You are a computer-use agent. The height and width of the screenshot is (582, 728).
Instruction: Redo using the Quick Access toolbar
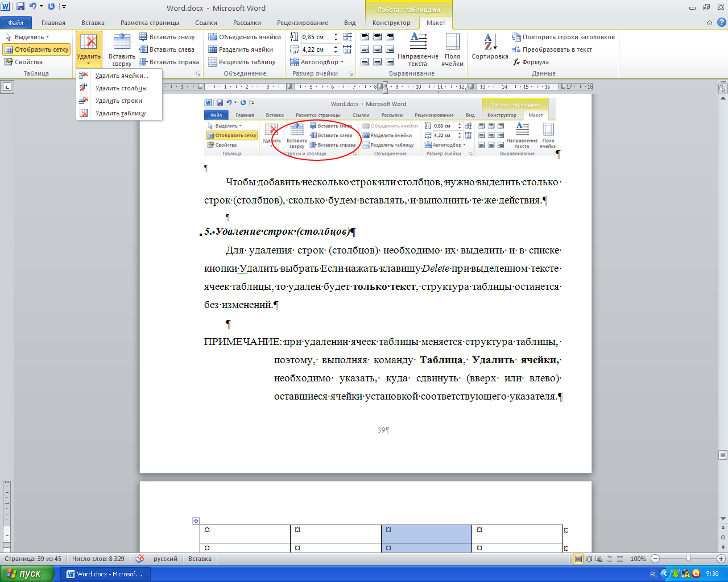tap(51, 7)
